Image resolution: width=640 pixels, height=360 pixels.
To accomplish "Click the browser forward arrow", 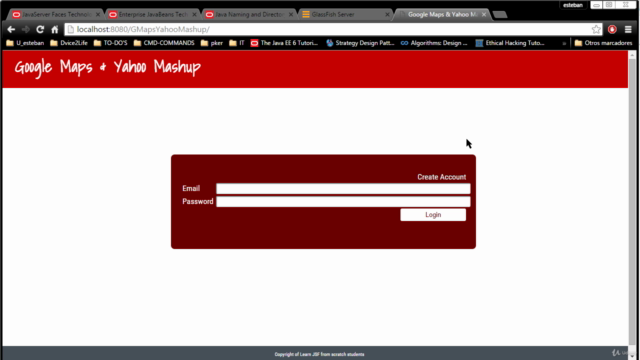I will click(x=25, y=29).
